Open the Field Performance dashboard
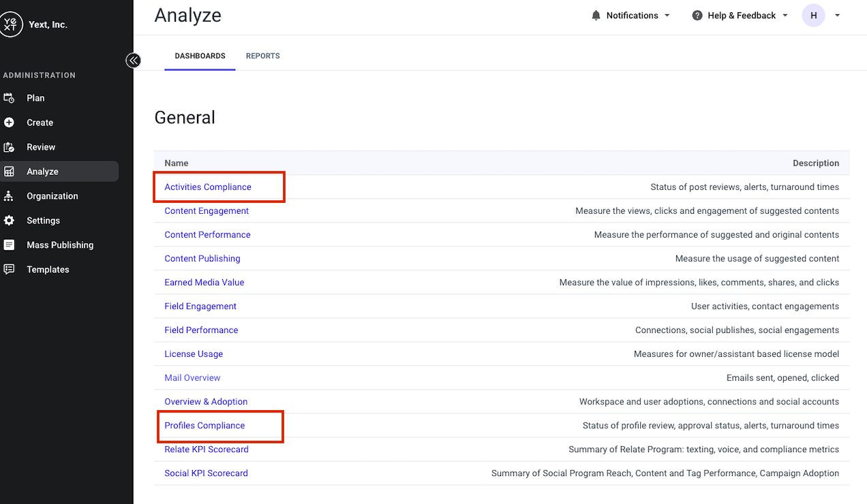 pyautogui.click(x=201, y=330)
